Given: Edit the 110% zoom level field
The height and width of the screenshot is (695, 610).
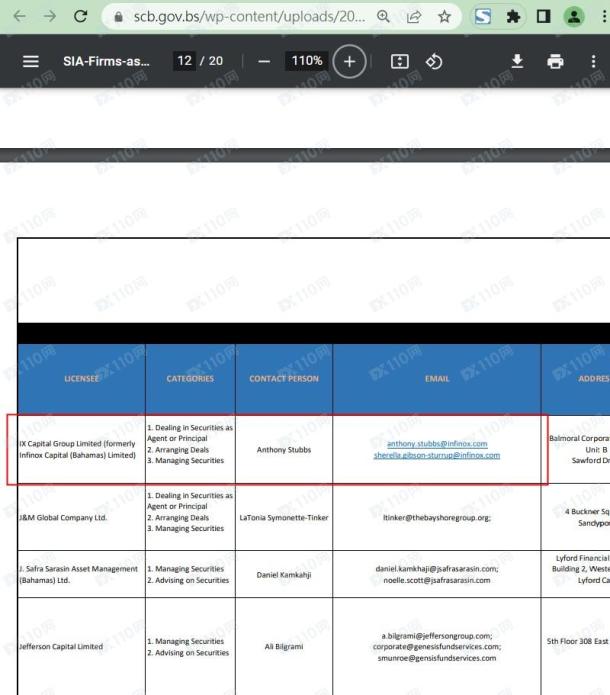Looking at the screenshot, I should [x=307, y=61].
